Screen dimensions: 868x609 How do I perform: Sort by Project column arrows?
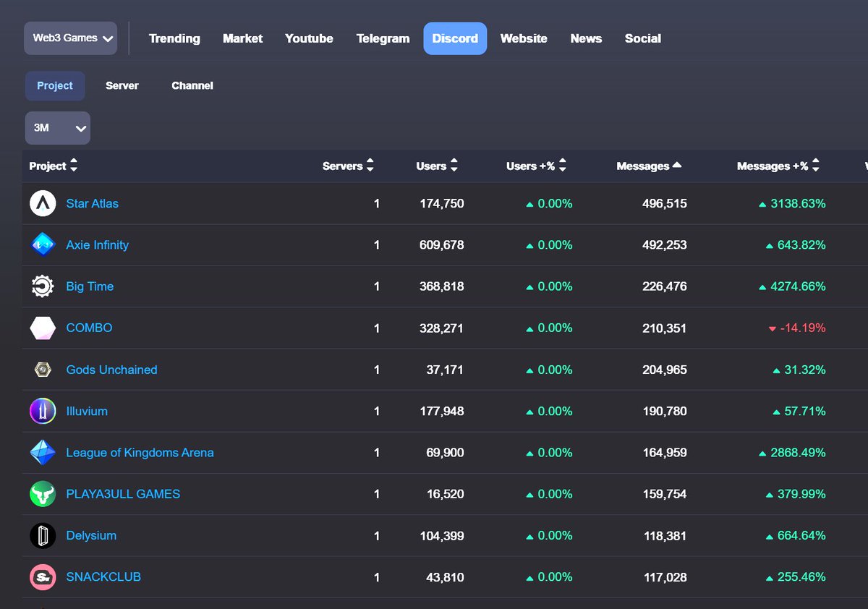(x=74, y=166)
